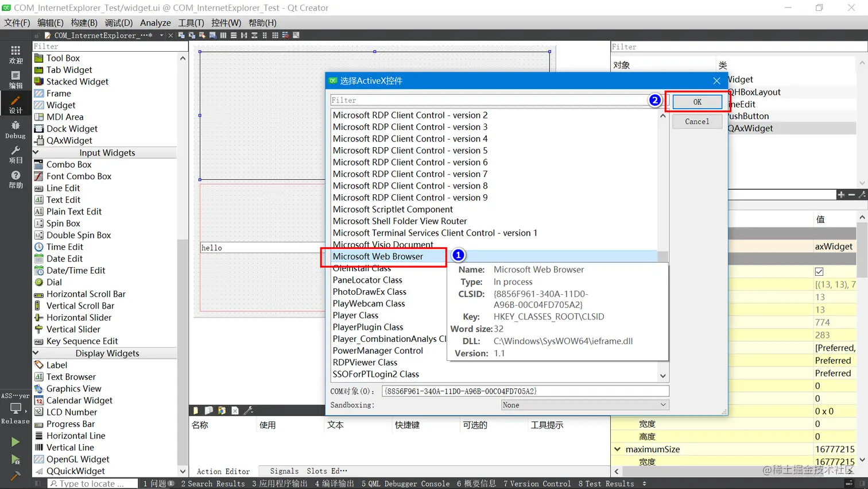Select Horizontal Slider in widget box
The width and height of the screenshot is (868, 489).
79,317
